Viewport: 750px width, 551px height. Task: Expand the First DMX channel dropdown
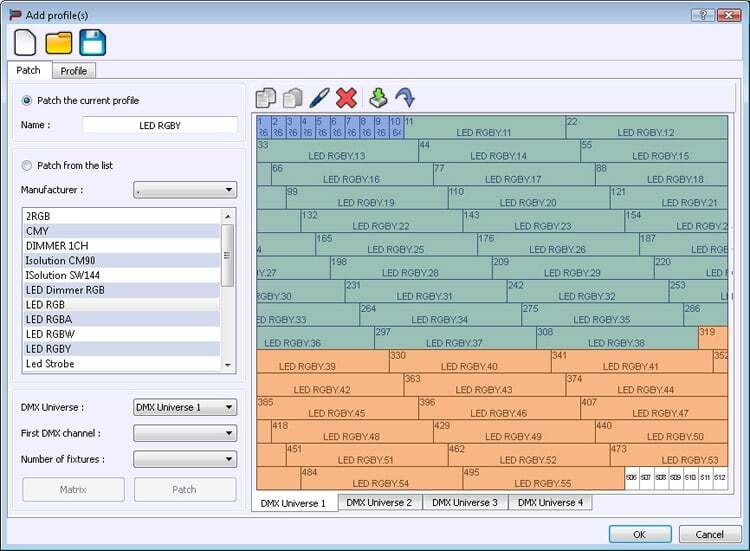pyautogui.click(x=185, y=433)
